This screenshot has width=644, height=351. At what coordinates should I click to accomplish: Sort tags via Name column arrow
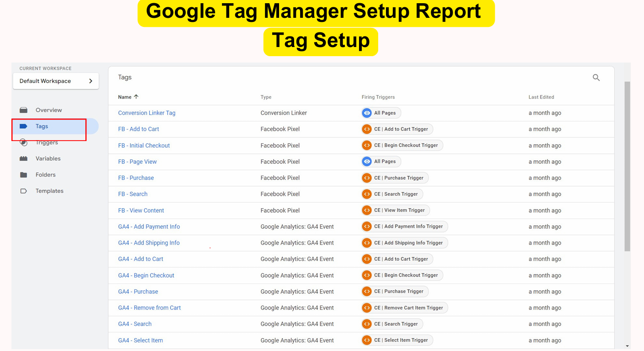click(x=136, y=97)
